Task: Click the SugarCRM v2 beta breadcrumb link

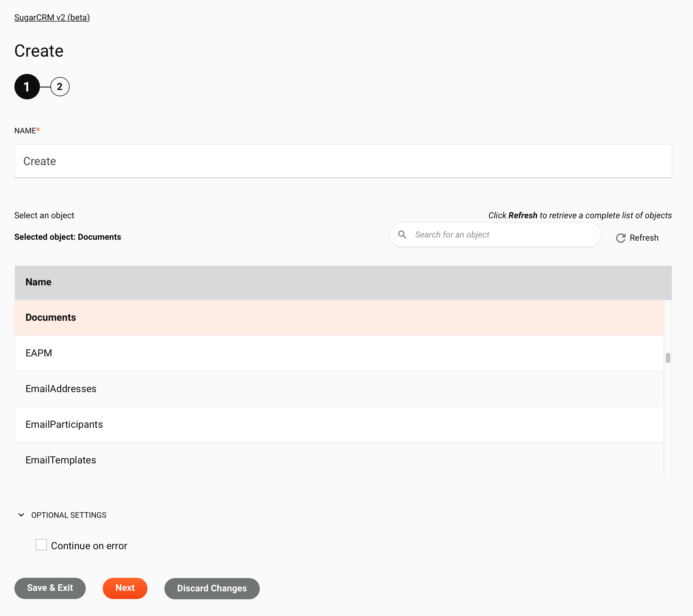Action: click(52, 17)
